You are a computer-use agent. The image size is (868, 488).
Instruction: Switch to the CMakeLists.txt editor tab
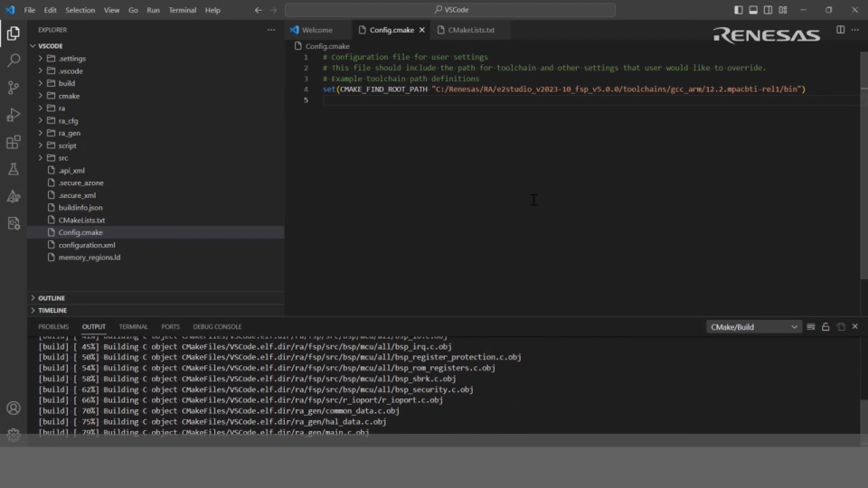coord(470,30)
